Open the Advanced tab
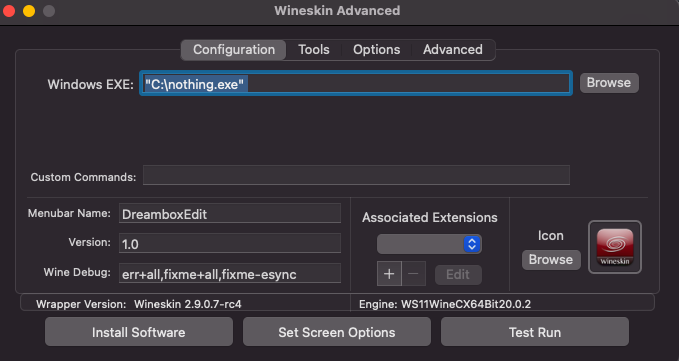 click(x=453, y=50)
